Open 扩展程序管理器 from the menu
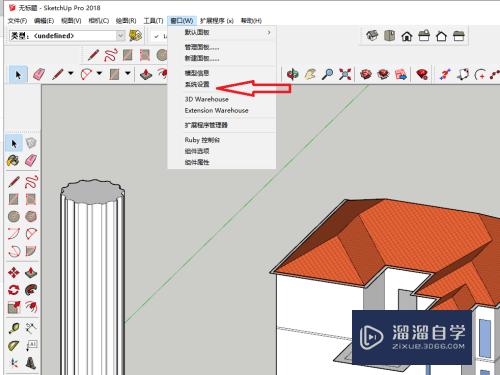Screen dimensions: 500x375 coord(206,125)
